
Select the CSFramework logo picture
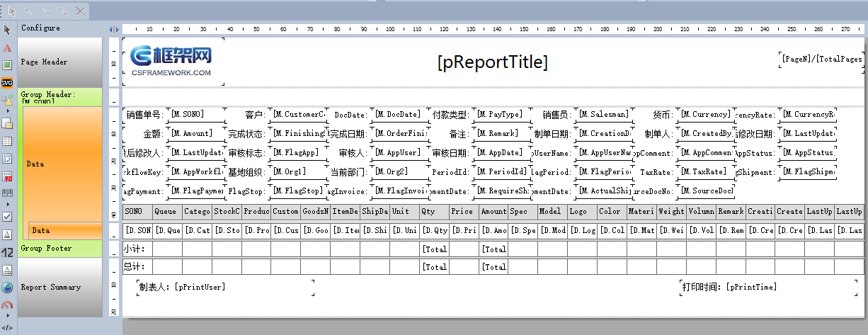[173, 62]
